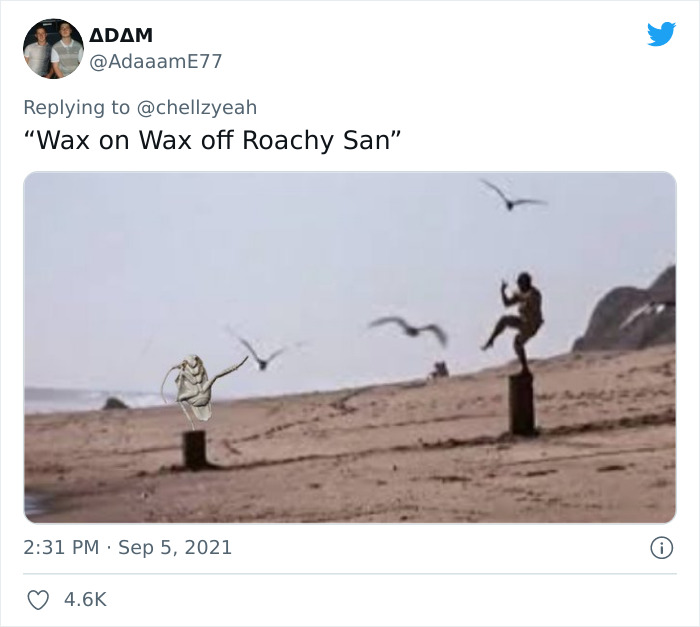The height and width of the screenshot is (627, 700).
Task: Open the ADAM display name
Action: pyautogui.click(x=121, y=35)
